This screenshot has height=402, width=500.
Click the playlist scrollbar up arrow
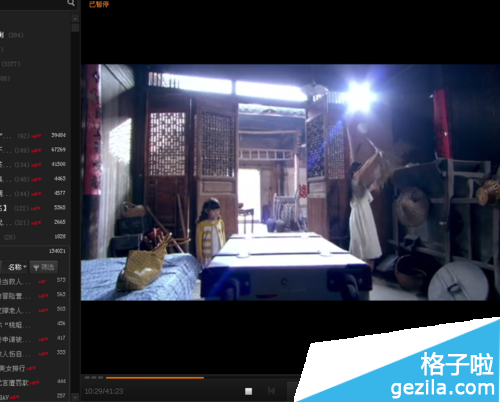[x=75, y=19]
